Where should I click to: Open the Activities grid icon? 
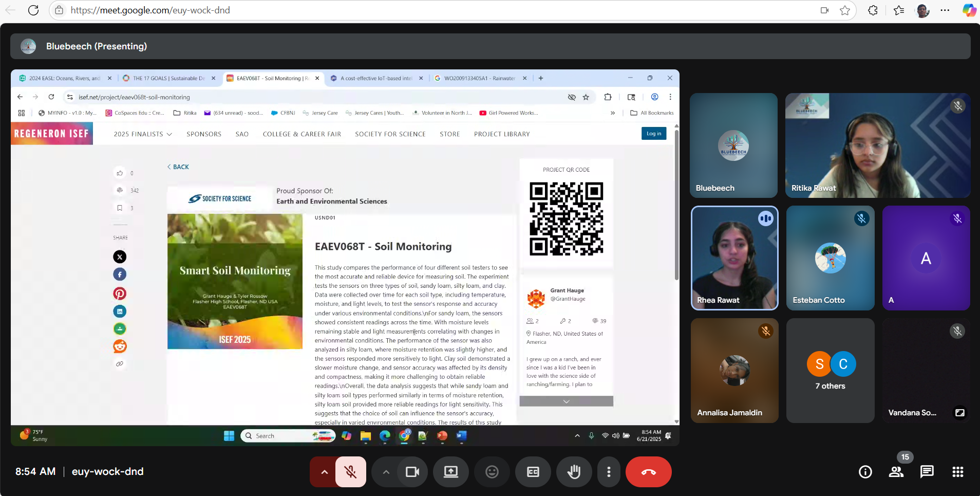[x=957, y=472]
